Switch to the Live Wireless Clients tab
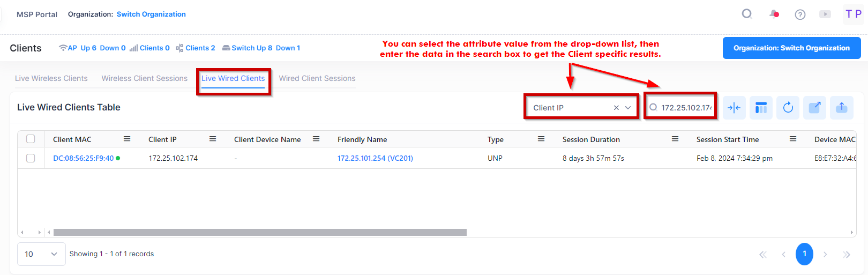Viewport: 868px width, 275px height. tap(51, 78)
